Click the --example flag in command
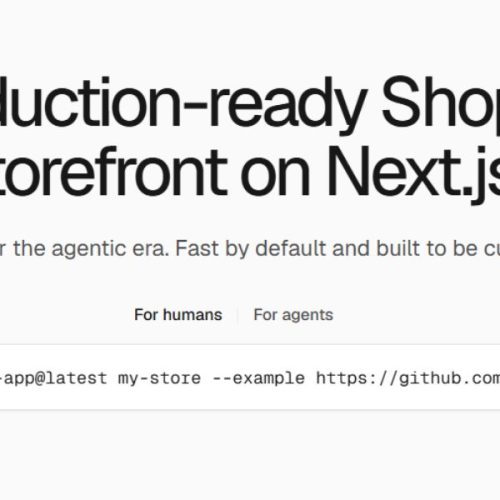This screenshot has width=500, height=500. pyautogui.click(x=259, y=378)
